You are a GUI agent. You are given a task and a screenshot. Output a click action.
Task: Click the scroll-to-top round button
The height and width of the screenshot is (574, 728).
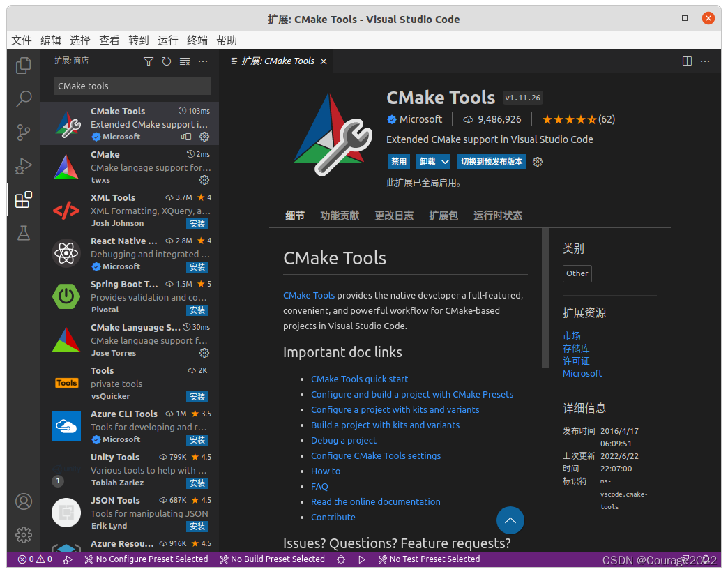tap(510, 520)
